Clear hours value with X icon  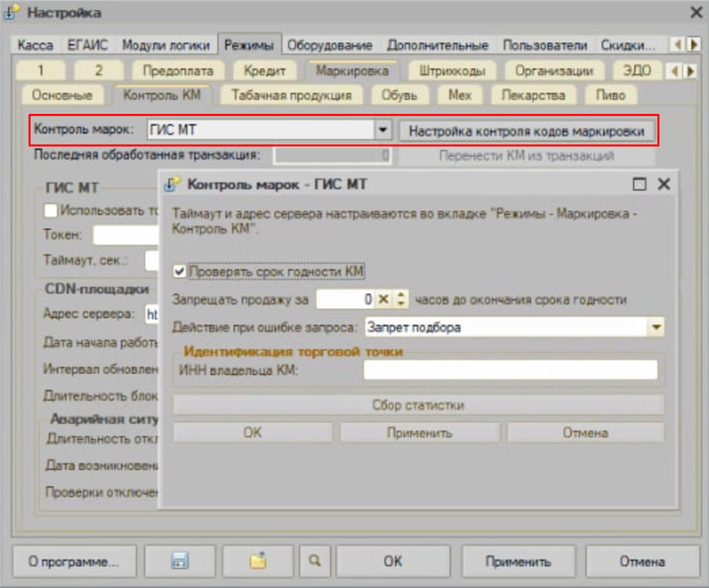(384, 300)
